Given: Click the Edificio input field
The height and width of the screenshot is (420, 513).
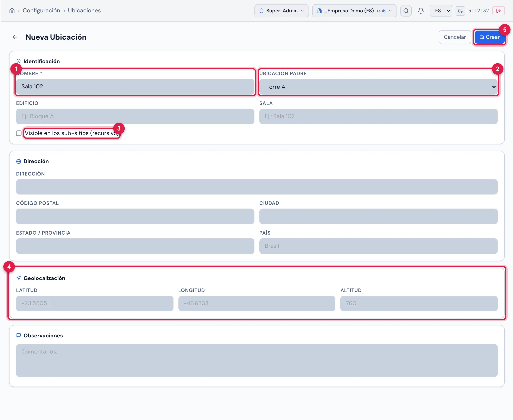Looking at the screenshot, I should tap(135, 116).
